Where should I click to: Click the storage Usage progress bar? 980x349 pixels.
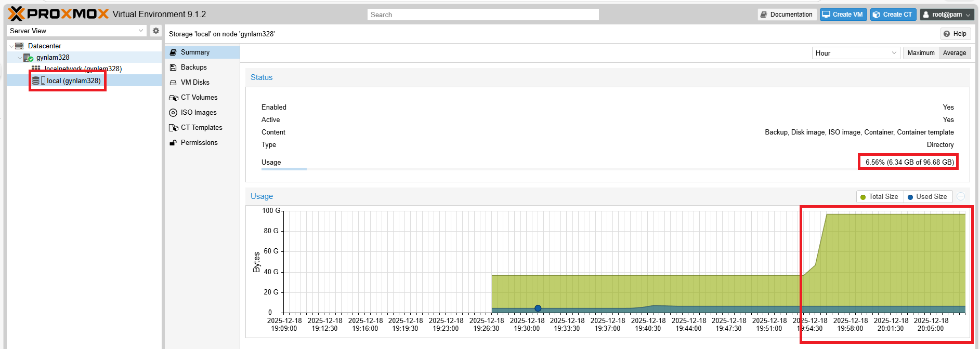coord(608,169)
